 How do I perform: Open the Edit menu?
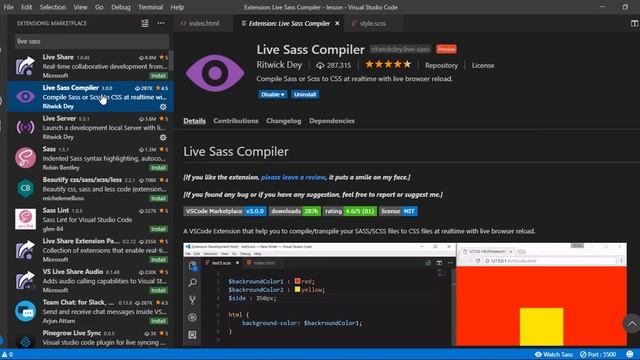[27, 7]
